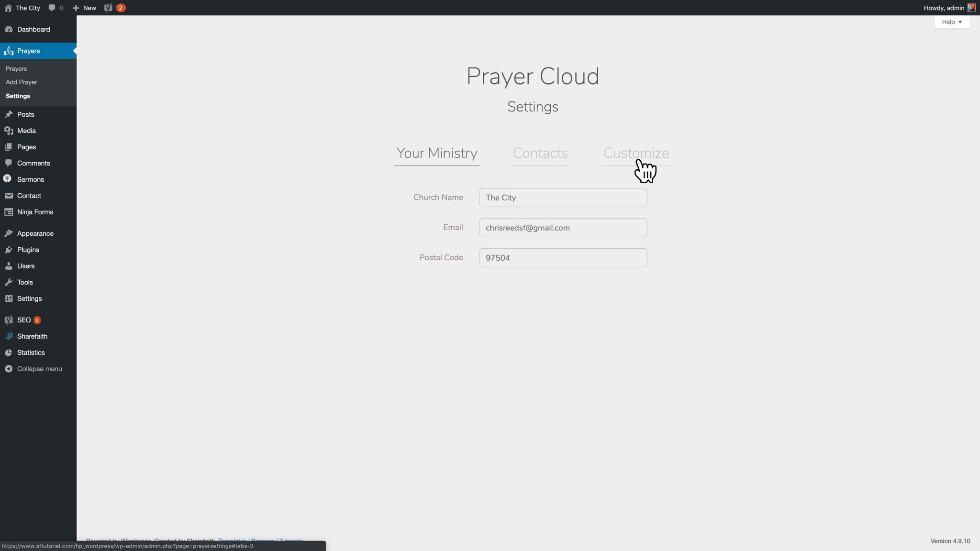Click the Collapse menu arrow icon

(9, 369)
